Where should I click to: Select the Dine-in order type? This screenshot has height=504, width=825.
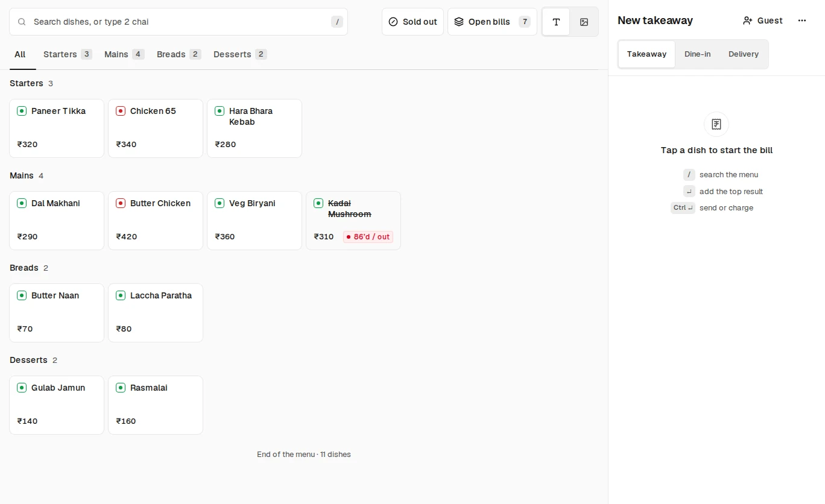697,54
